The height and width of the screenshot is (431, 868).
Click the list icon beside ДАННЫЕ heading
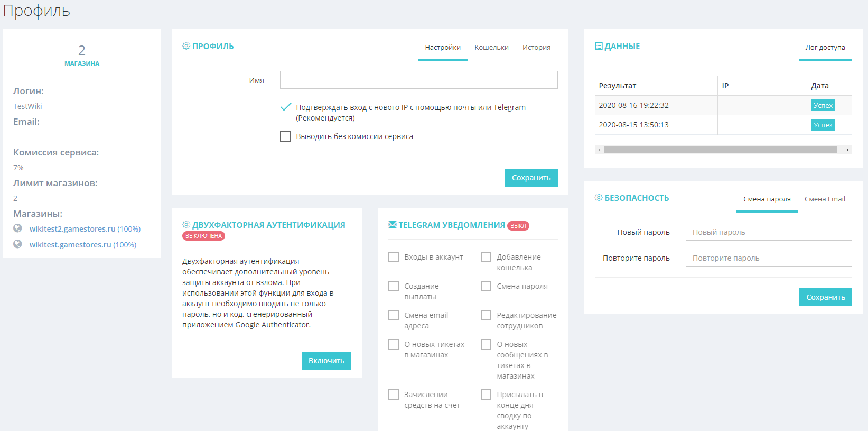[x=599, y=46]
